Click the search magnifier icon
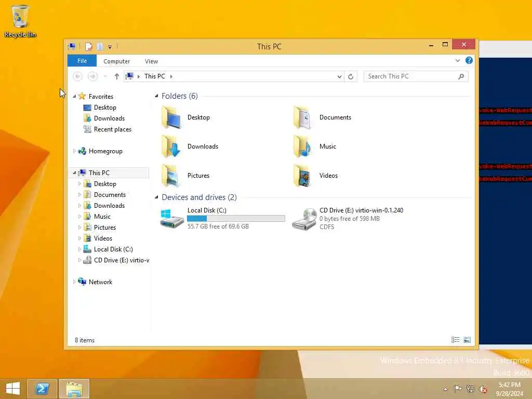 coord(461,76)
